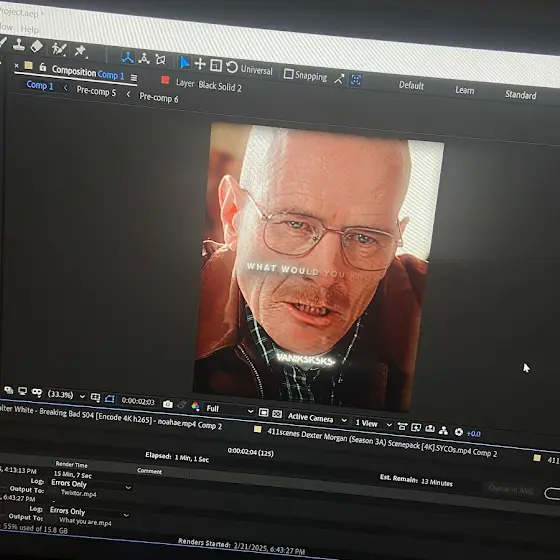Select the Clone Stamp tool
The image size is (560, 560).
point(18,45)
